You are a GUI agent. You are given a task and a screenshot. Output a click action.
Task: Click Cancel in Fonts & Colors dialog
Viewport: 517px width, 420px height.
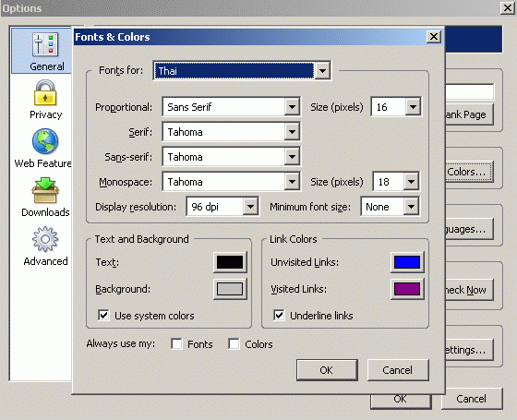pos(398,370)
